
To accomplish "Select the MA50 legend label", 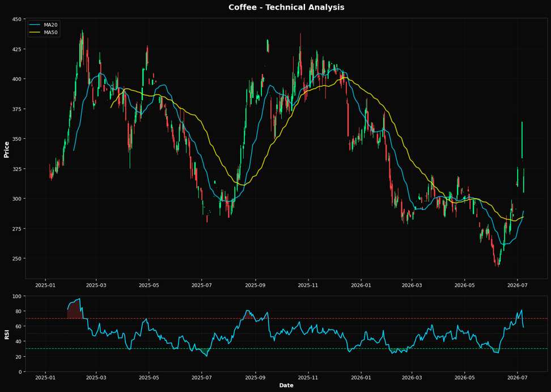I will click(51, 32).
